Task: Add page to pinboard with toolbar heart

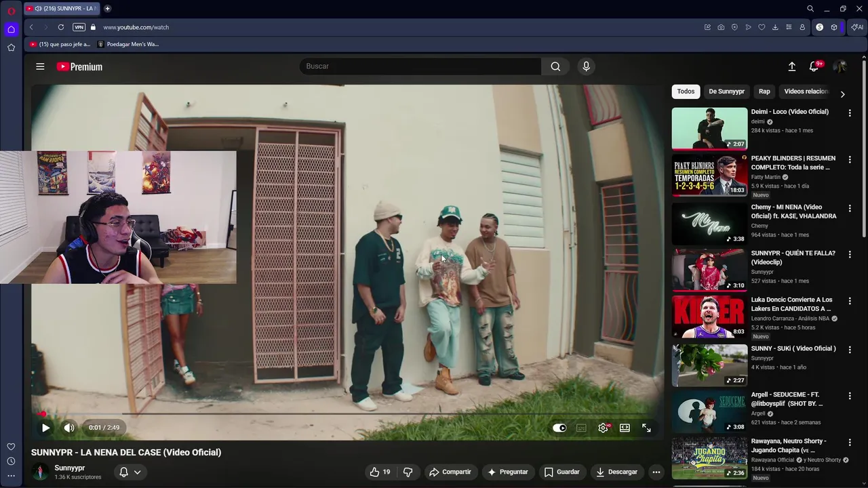Action: coord(762,27)
